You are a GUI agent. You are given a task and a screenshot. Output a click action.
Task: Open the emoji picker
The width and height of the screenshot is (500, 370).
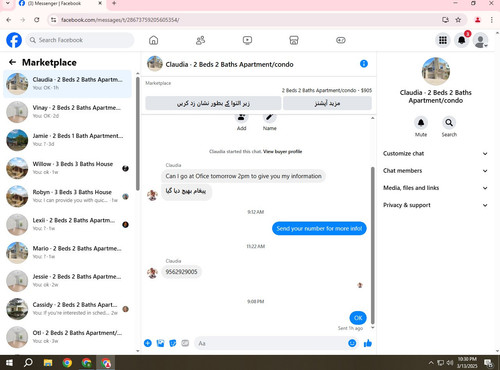[352, 343]
